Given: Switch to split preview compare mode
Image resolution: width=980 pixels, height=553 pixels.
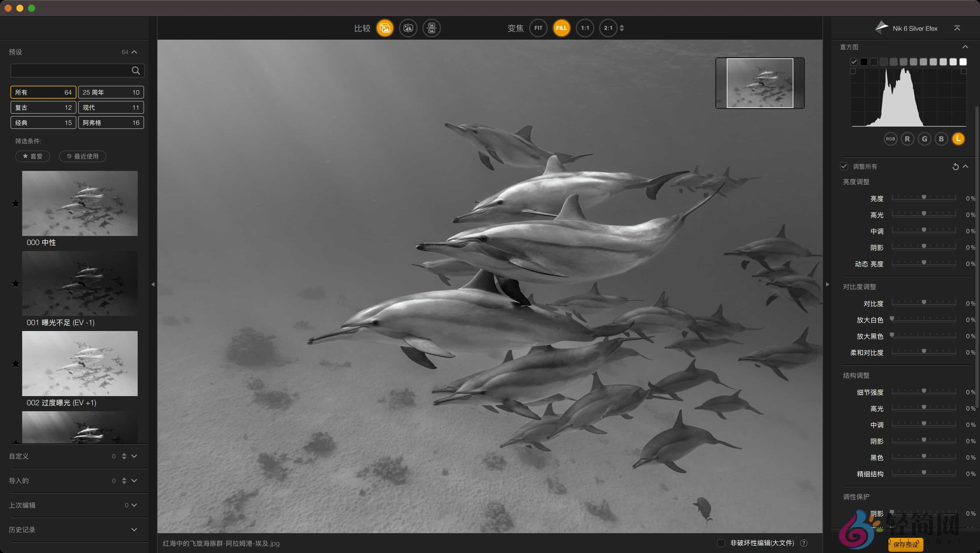Looking at the screenshot, I should pyautogui.click(x=408, y=28).
